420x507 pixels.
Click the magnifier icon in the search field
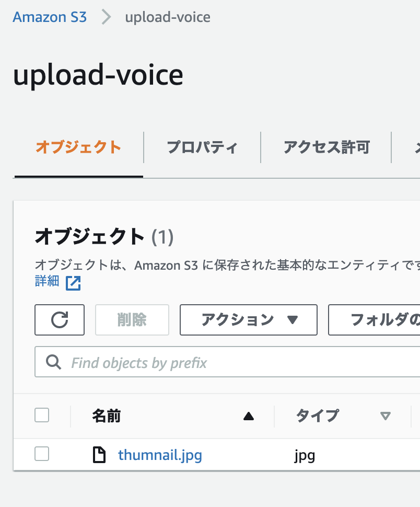tap(53, 362)
